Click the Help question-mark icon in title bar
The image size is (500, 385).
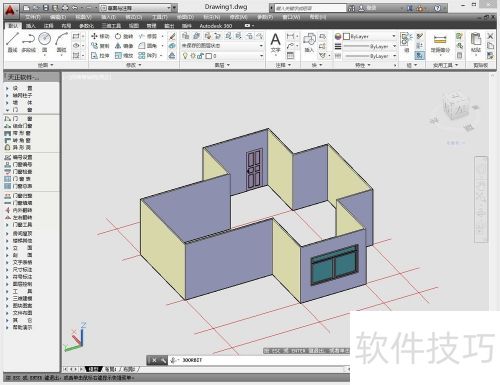click(x=437, y=8)
